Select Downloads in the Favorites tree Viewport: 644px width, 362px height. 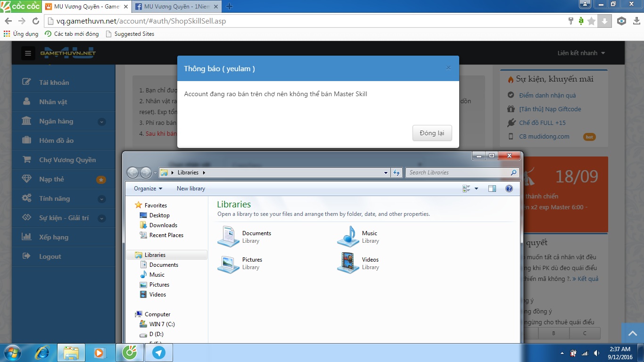pos(163,225)
